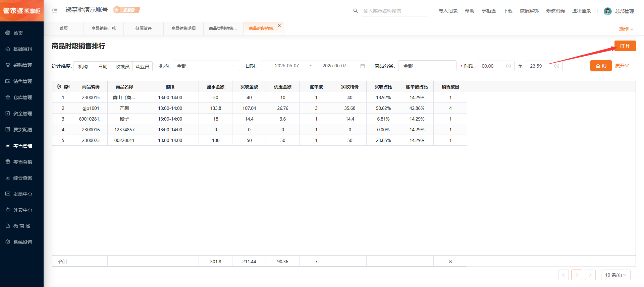644x287 pixels.
Task: Collapse the sidebar with the hamburger icon
Action: click(x=55, y=10)
